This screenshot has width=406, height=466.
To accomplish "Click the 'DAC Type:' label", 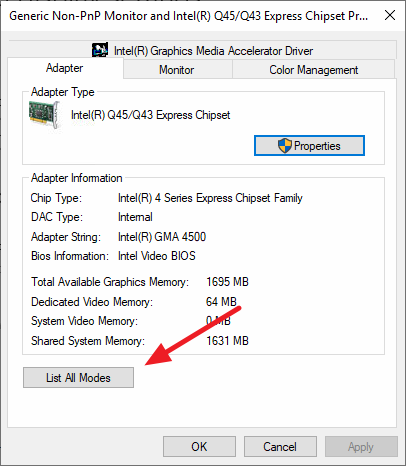I will (57, 217).
